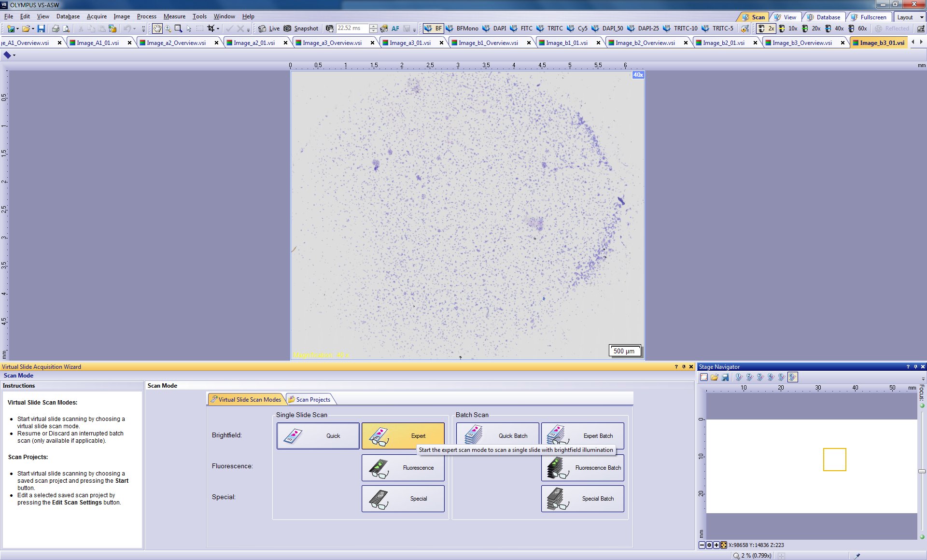This screenshot has width=927, height=560.
Task: Open the Acquire menu
Action: click(97, 16)
